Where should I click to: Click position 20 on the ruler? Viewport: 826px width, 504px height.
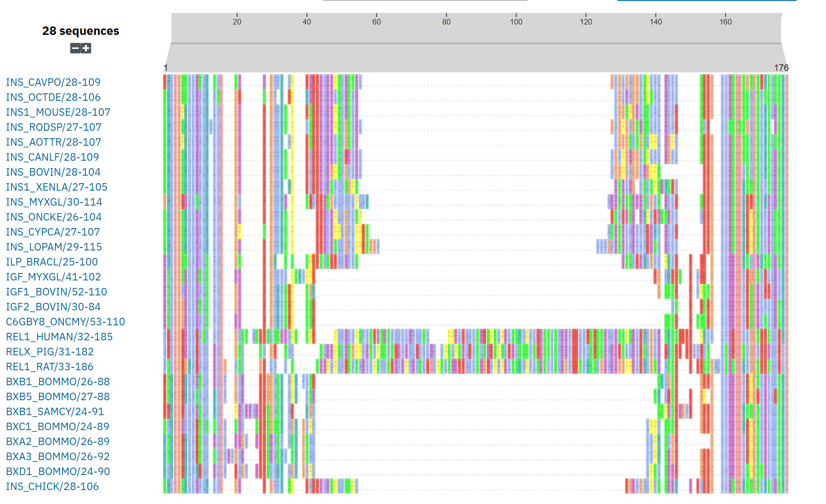click(237, 21)
